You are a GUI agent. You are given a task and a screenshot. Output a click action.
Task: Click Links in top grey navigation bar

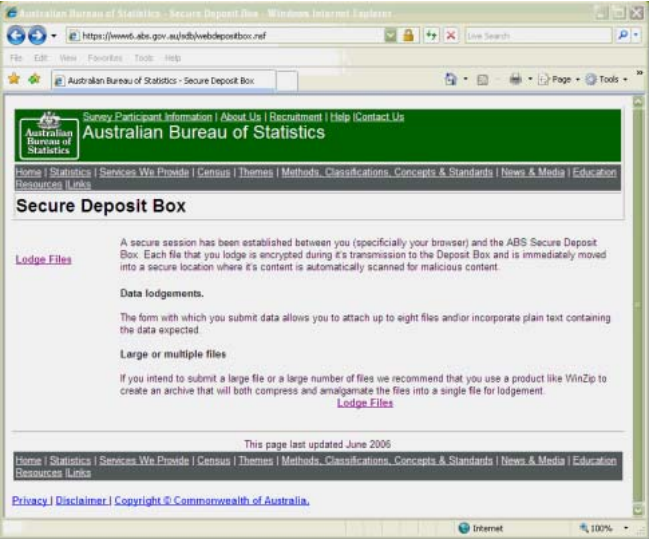point(79,184)
